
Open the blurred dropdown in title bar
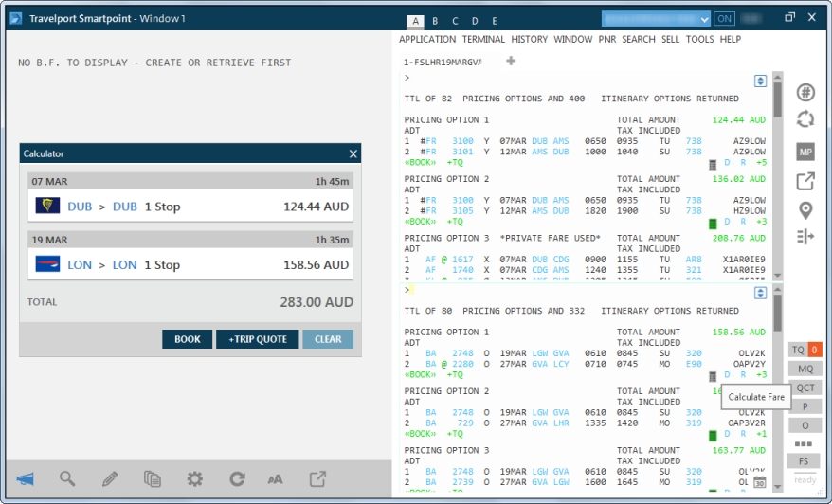[656, 18]
